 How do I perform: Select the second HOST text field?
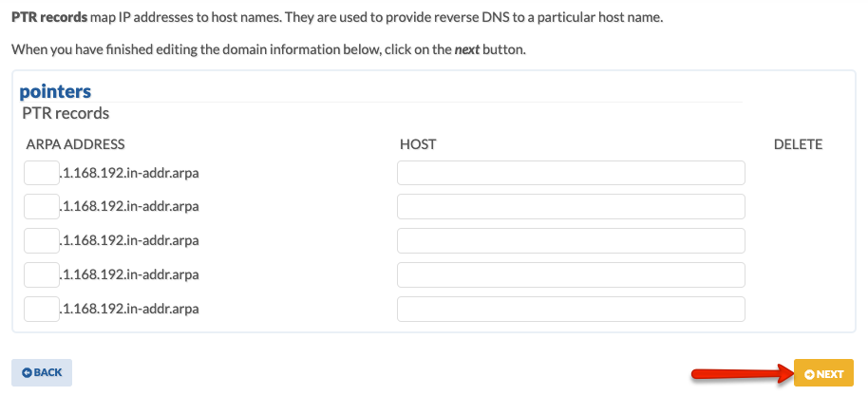coord(571,207)
